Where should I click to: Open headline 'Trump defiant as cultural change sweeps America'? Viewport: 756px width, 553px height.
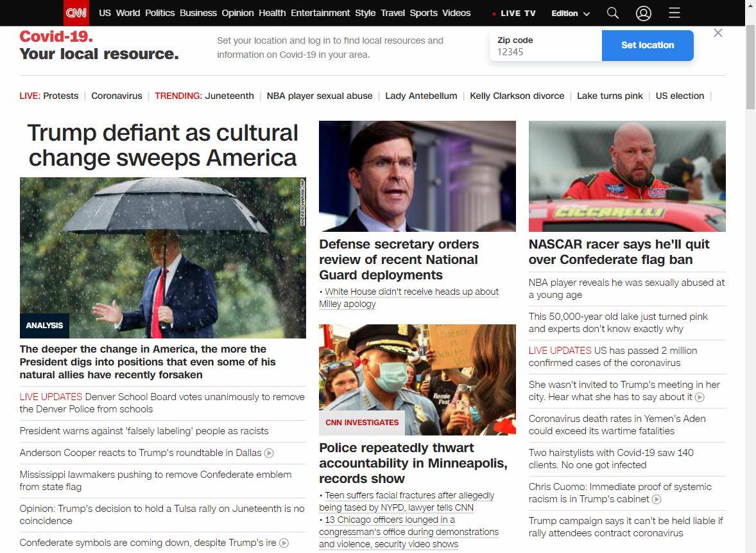point(162,145)
